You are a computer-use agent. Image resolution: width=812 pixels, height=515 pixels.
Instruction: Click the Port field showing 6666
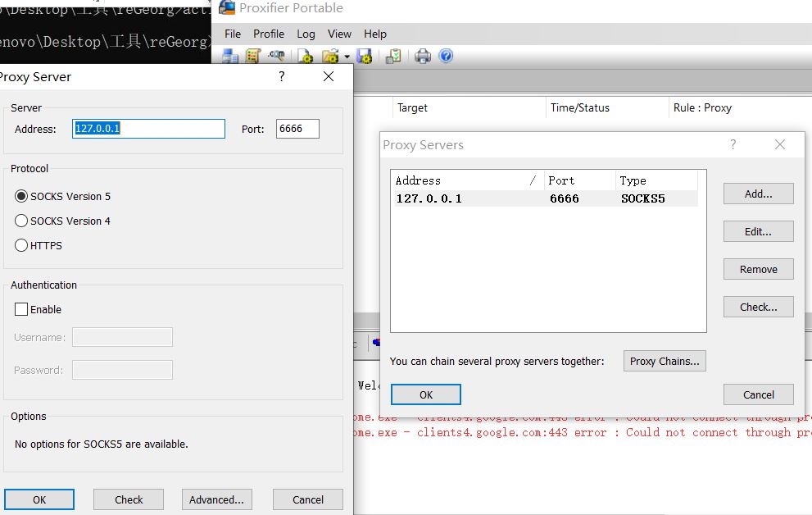(x=297, y=129)
